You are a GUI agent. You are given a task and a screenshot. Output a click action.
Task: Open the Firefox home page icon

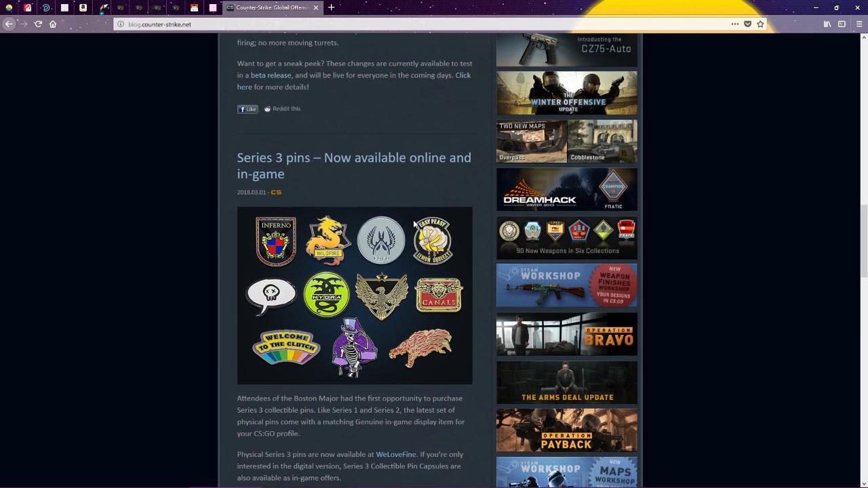[x=53, y=24]
